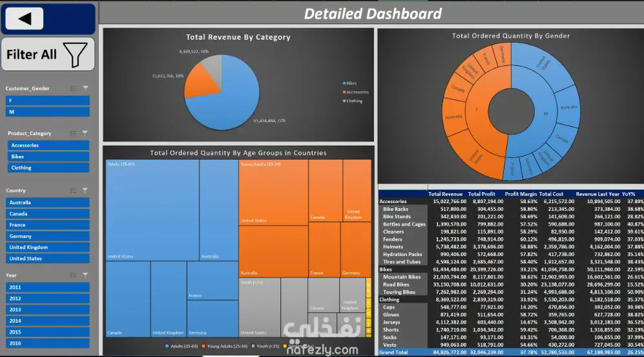Click the 'Revenue Last Year' column header
This screenshot has height=357, width=644.
pos(597,194)
